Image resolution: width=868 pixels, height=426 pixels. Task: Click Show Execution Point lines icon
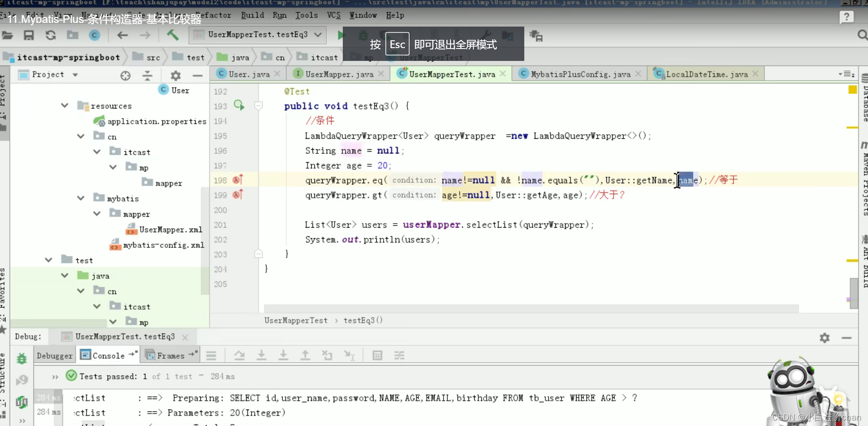click(x=211, y=355)
